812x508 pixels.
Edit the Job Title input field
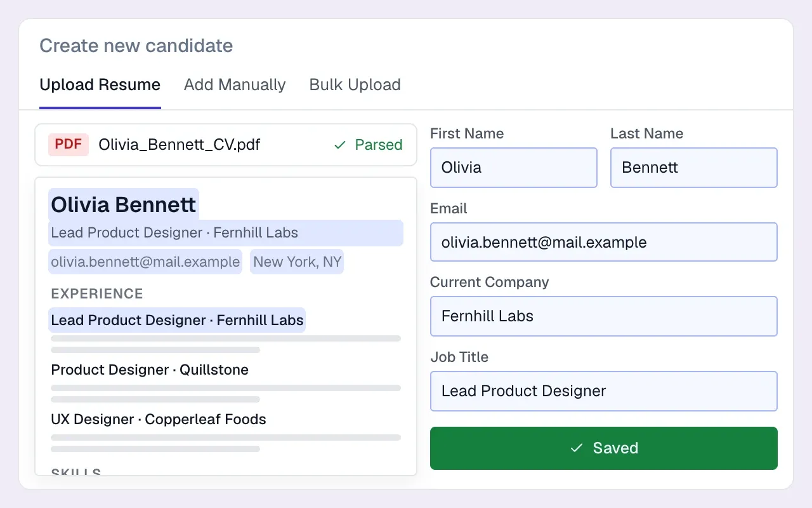pyautogui.click(x=604, y=391)
